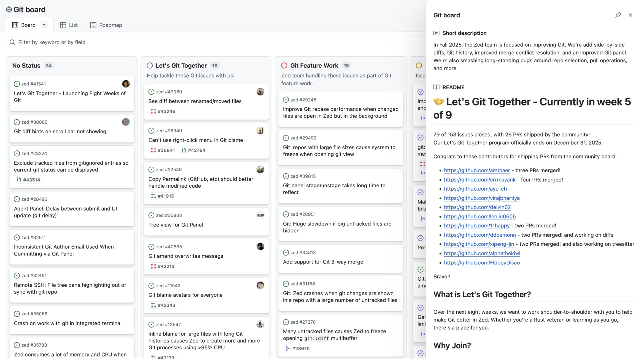Open the Board view options dropdown

point(44,25)
